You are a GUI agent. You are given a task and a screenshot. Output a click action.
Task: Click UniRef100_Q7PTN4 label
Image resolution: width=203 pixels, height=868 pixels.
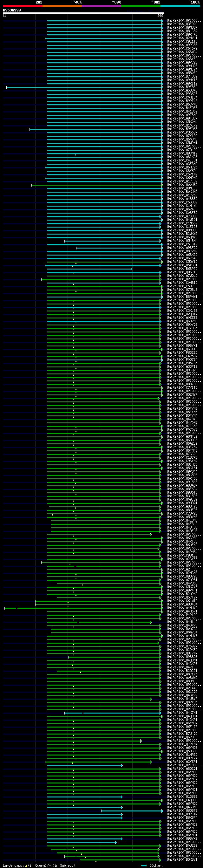click(182, 744)
